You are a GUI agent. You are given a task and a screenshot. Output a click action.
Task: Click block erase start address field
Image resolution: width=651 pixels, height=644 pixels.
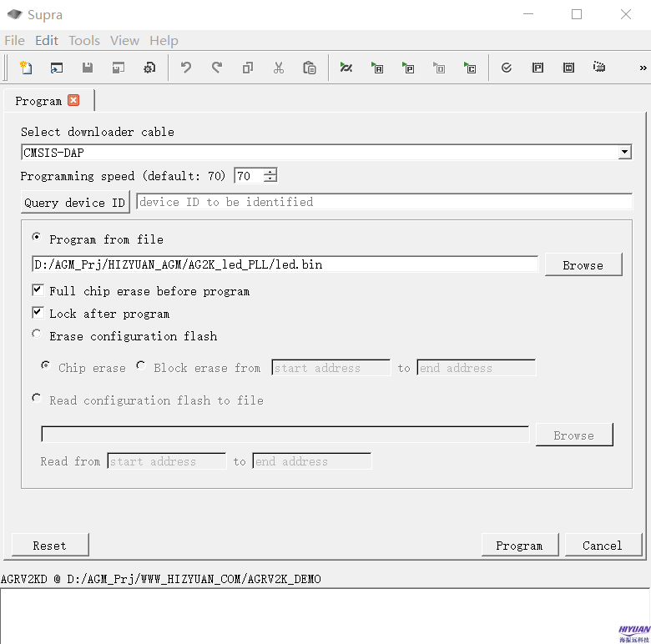click(331, 368)
